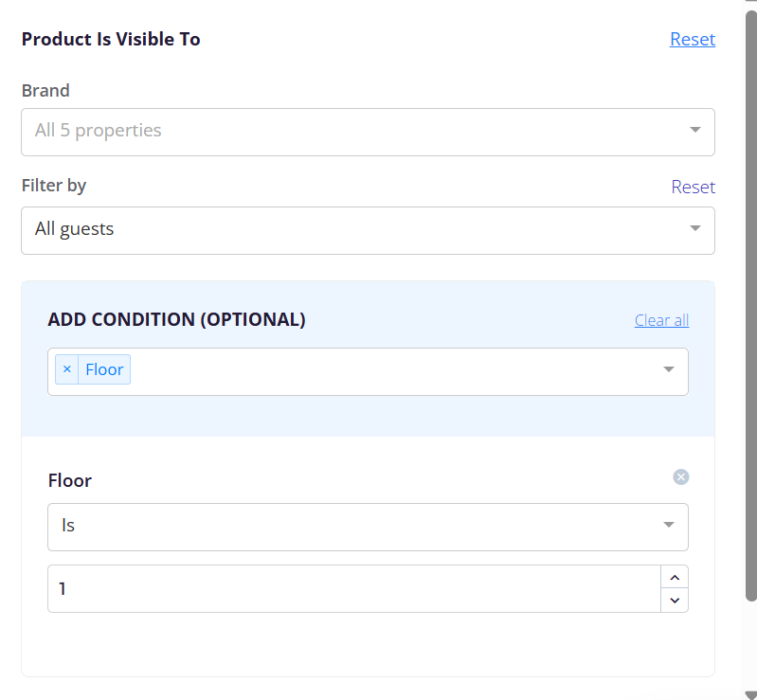The image size is (757, 700).
Task: Decrease the Floor value with the down arrow
Action: click(x=675, y=601)
